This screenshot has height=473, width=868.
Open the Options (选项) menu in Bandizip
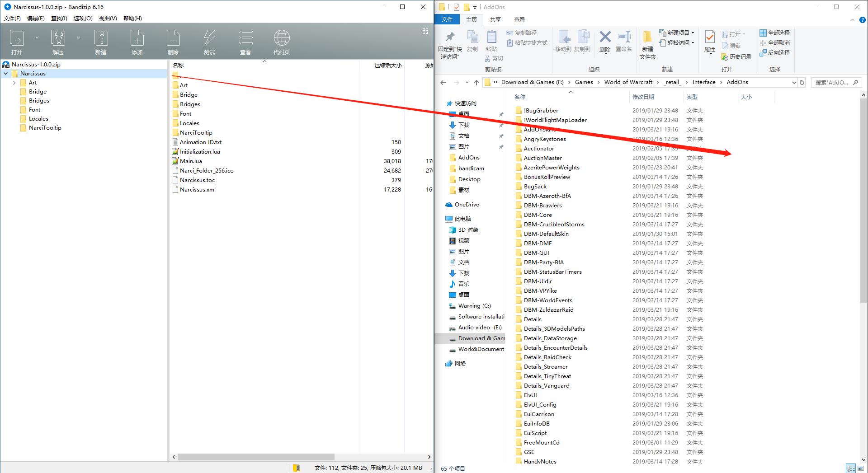(83, 19)
